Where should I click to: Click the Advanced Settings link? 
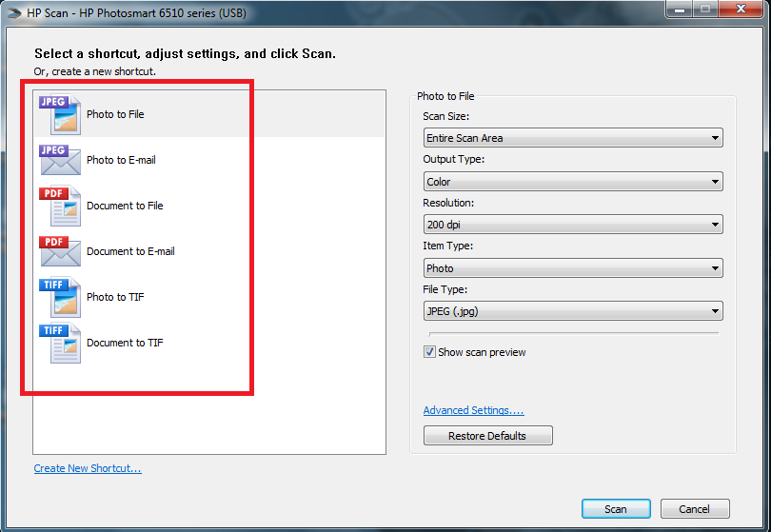pos(473,410)
